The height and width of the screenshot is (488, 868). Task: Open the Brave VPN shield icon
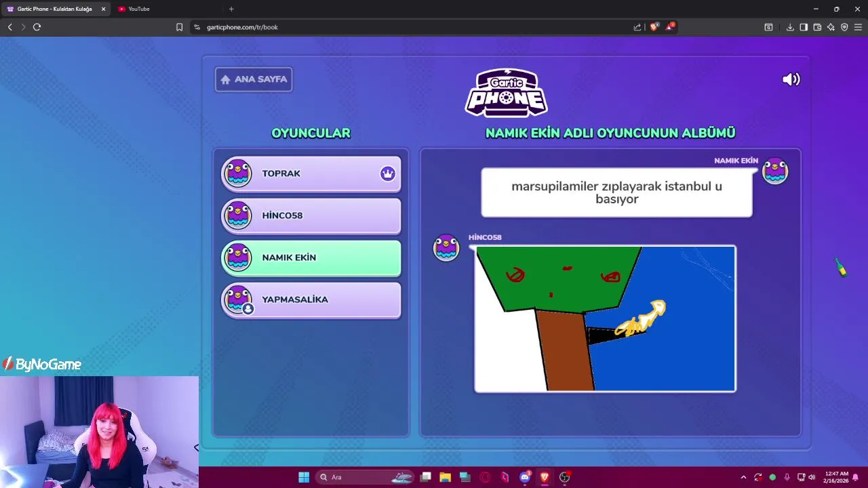pyautogui.click(x=844, y=27)
